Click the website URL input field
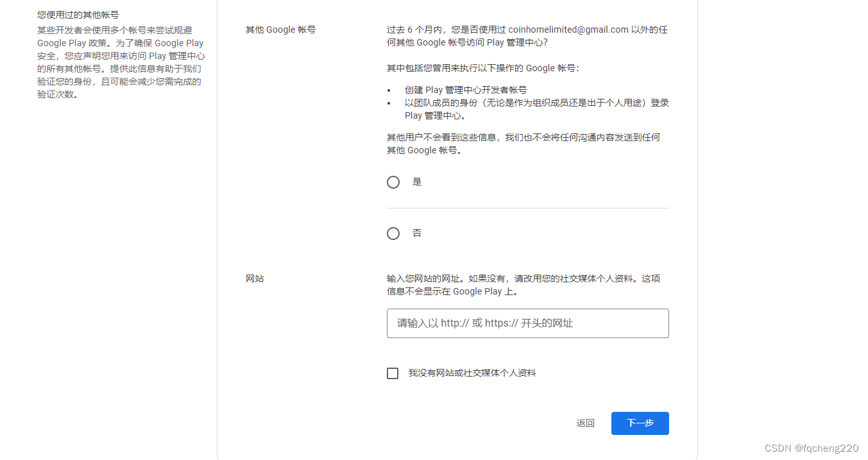The image size is (868, 460). pos(527,323)
